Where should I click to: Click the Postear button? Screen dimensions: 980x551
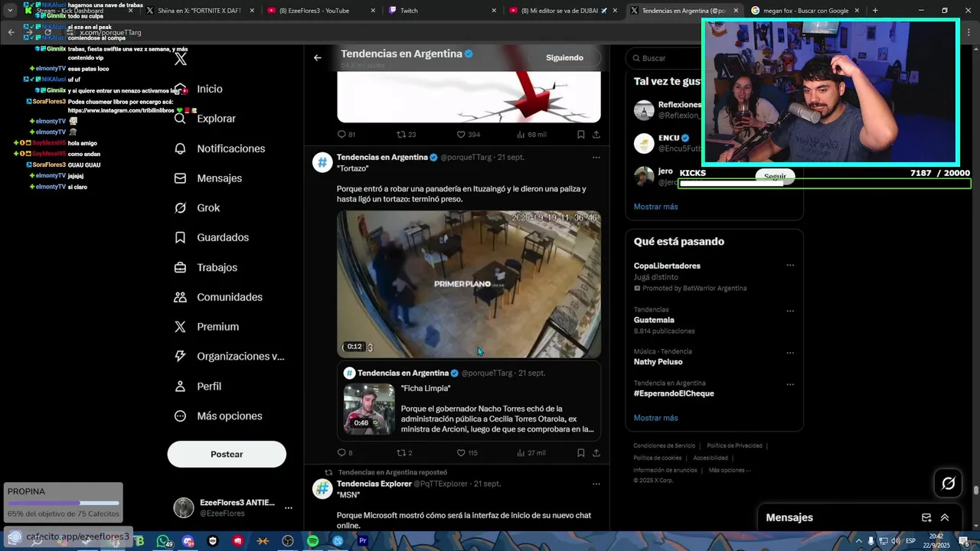227,455
